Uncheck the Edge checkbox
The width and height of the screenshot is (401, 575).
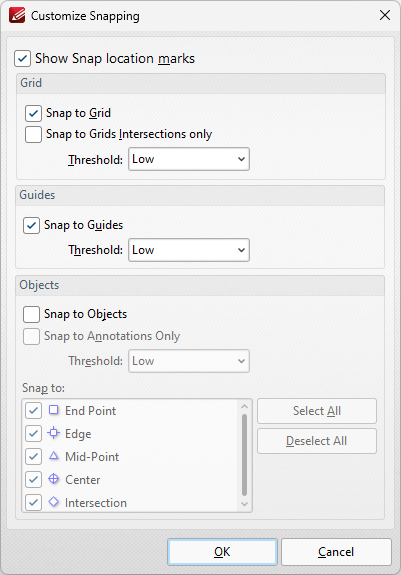point(33,434)
